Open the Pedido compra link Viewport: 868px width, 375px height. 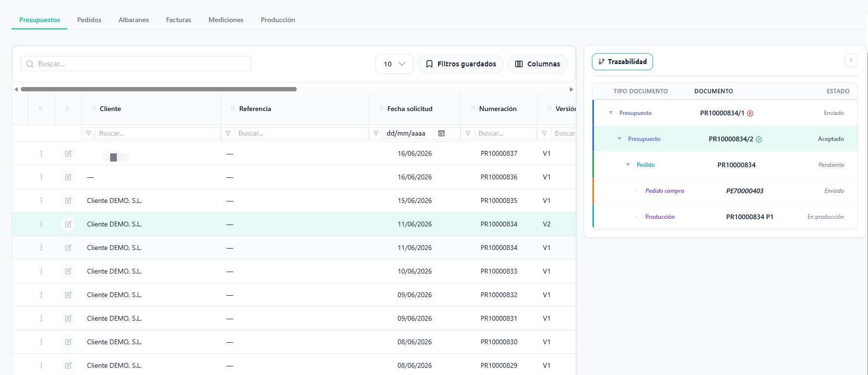[665, 191]
